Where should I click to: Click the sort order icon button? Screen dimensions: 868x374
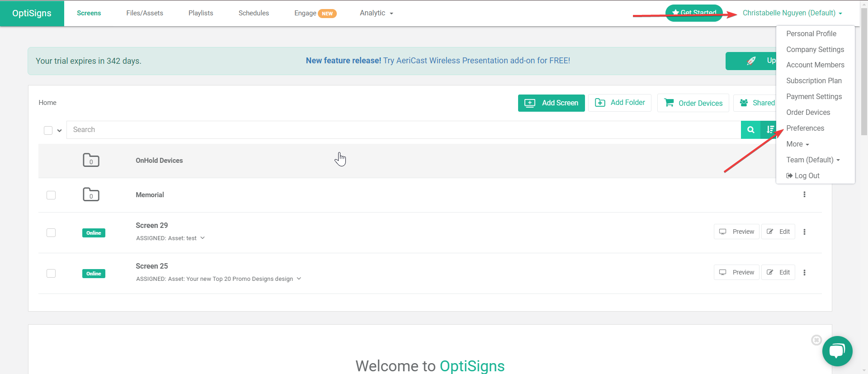pyautogui.click(x=769, y=130)
